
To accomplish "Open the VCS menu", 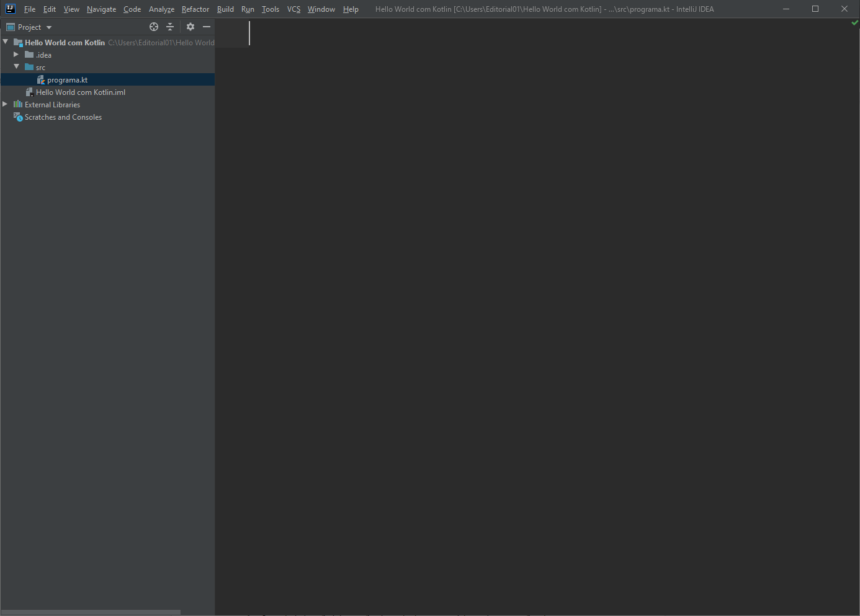I will tap(293, 9).
